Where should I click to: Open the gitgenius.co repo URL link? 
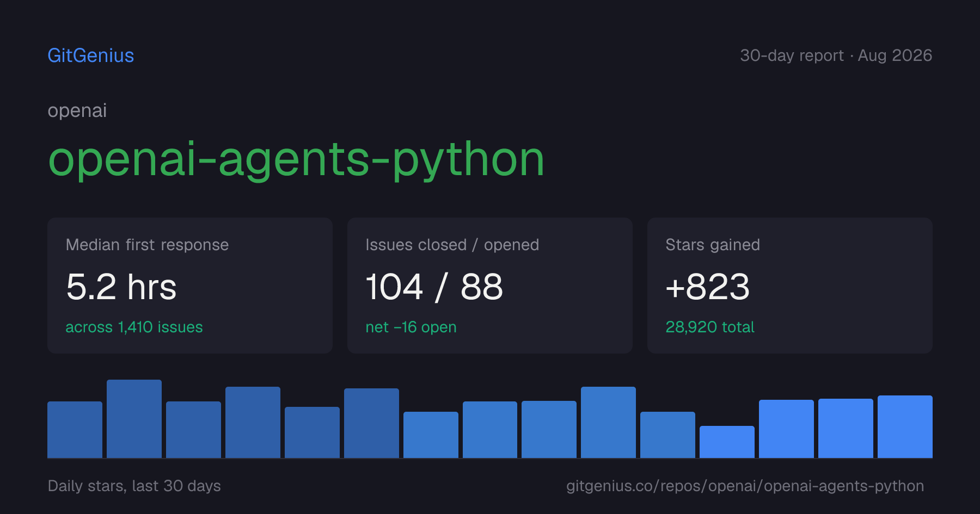[x=745, y=486]
